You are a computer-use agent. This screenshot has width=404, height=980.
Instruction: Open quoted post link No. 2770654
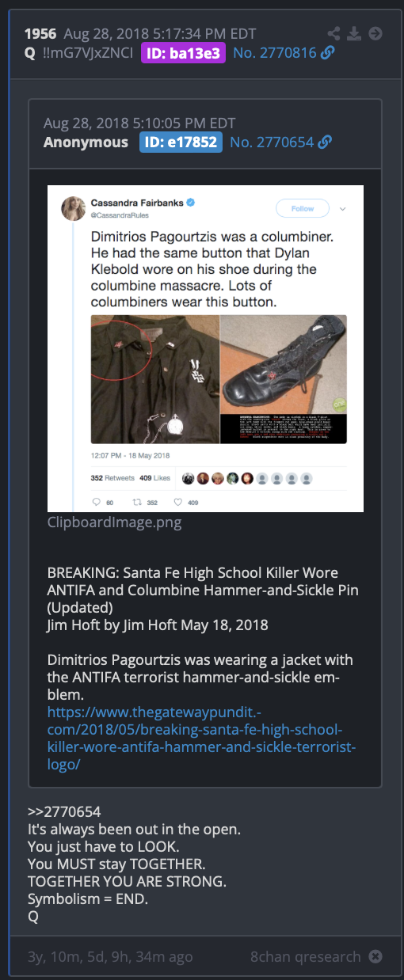click(272, 142)
